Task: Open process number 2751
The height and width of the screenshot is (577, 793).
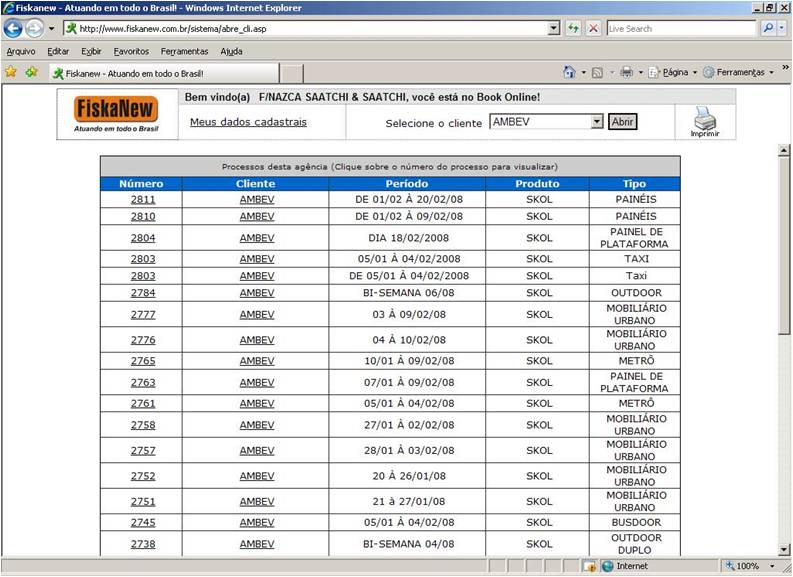Action: coord(143,502)
